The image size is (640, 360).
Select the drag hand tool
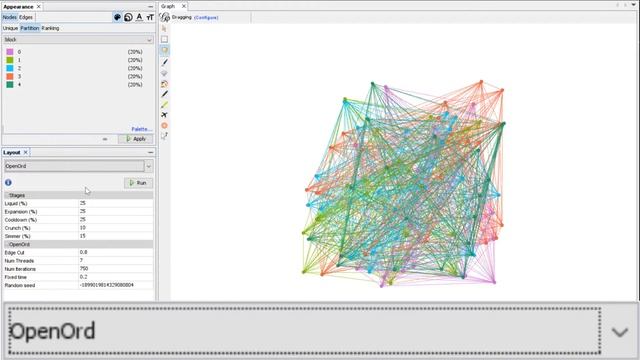click(164, 50)
